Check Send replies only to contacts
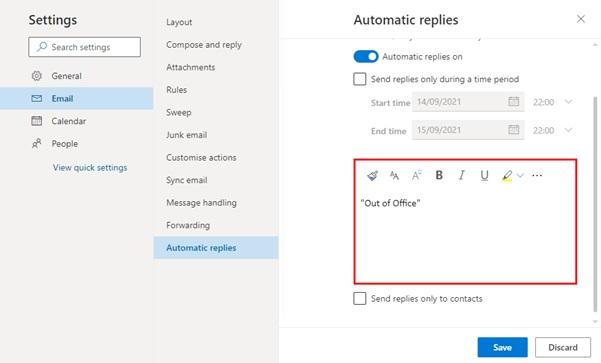 (x=360, y=299)
